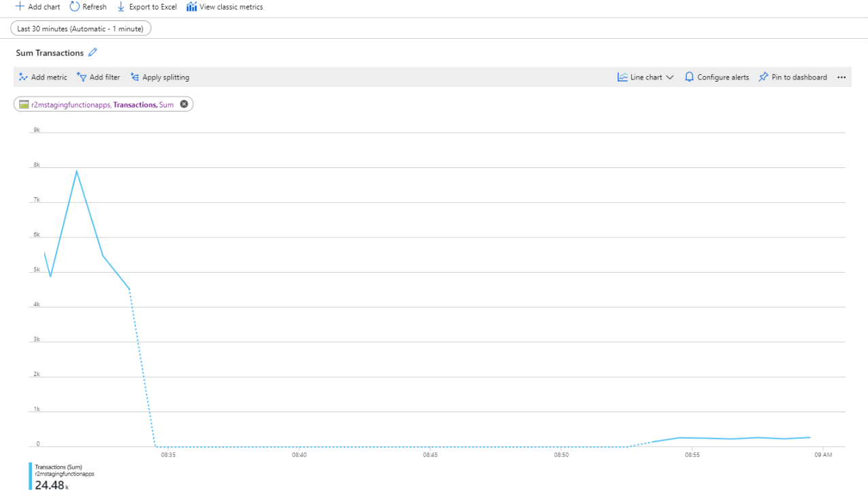Click the Sum Transactions chart title
This screenshot has width=868, height=504.
50,53
